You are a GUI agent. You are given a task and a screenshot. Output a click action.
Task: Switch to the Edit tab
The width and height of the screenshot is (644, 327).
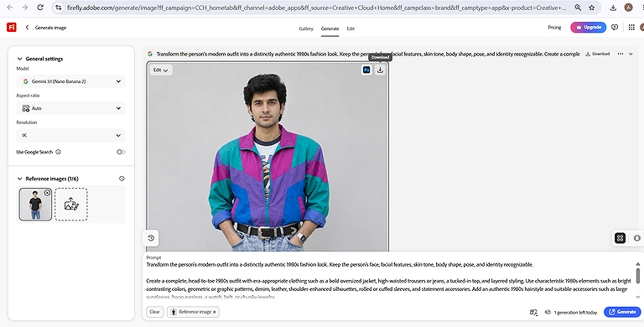[x=351, y=29]
